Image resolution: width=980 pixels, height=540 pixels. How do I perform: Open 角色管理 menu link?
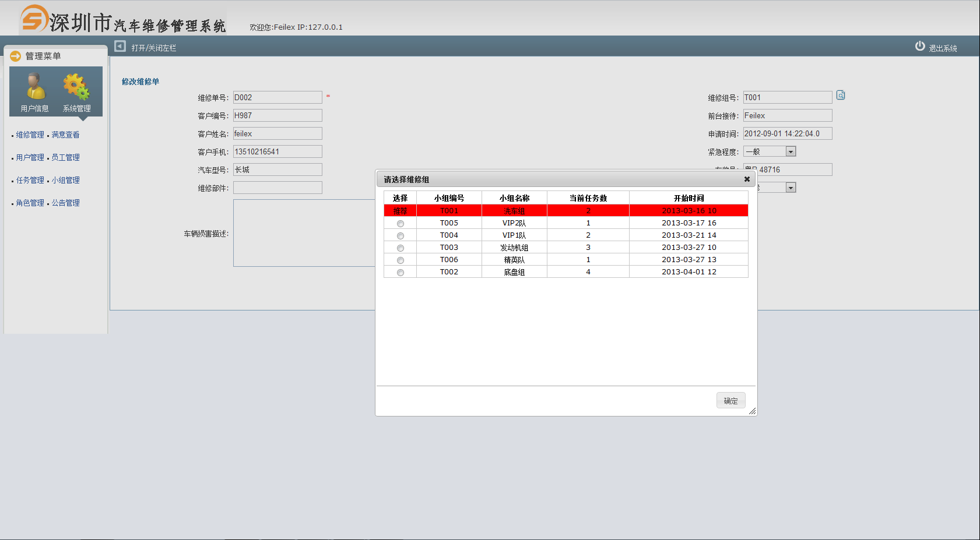point(30,203)
